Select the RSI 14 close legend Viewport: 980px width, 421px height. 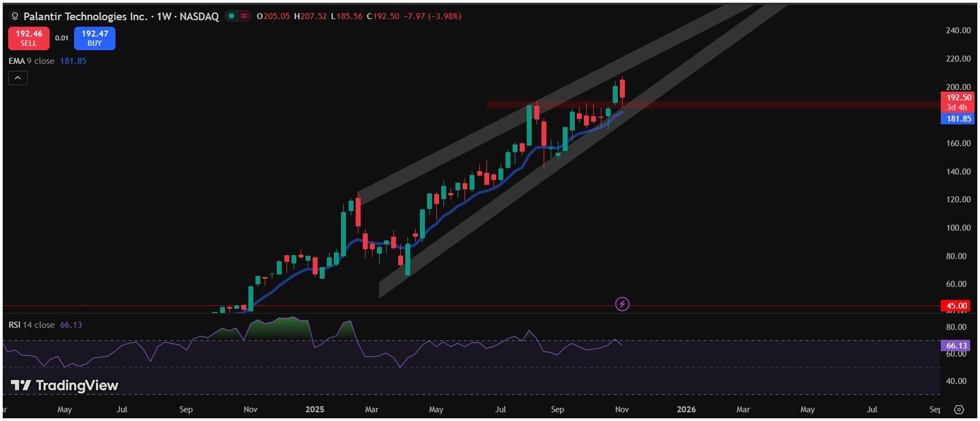(32, 325)
